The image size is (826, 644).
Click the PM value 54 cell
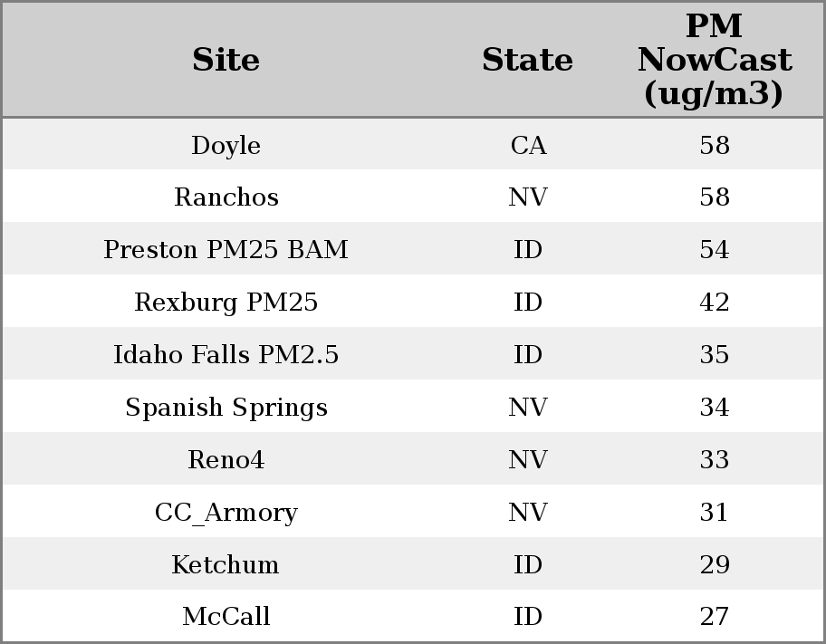coord(714,250)
